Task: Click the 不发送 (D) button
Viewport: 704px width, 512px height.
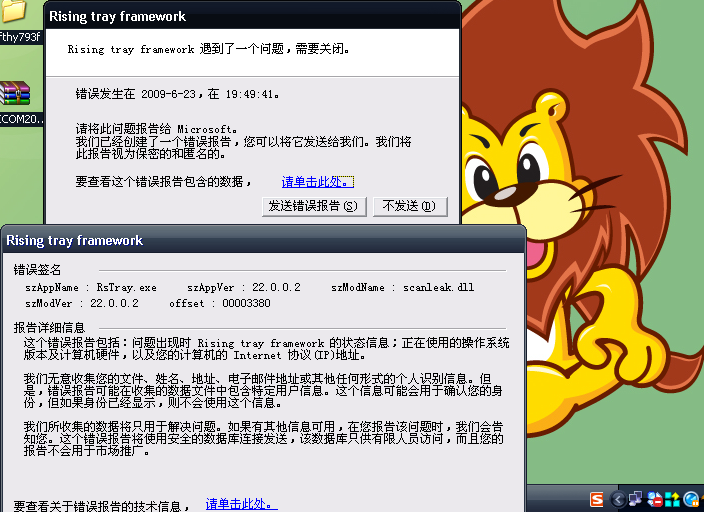Action: tap(410, 207)
